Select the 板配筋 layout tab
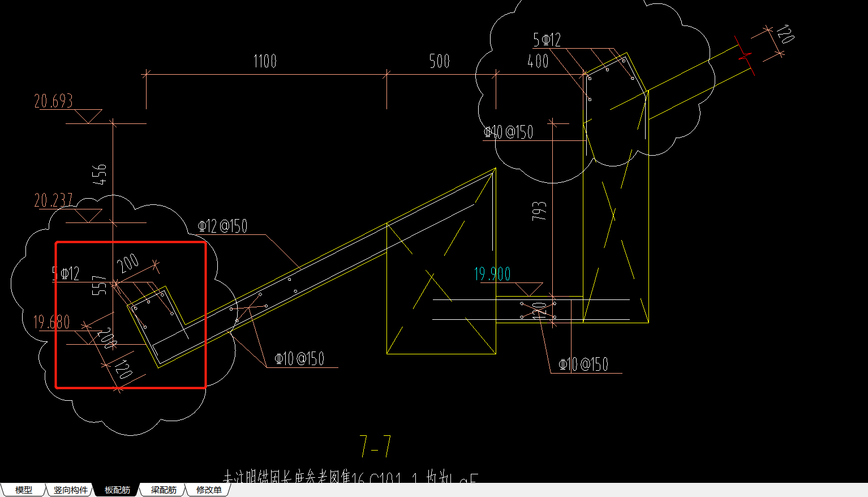Viewport: 868px width, 497px height. coord(117,490)
